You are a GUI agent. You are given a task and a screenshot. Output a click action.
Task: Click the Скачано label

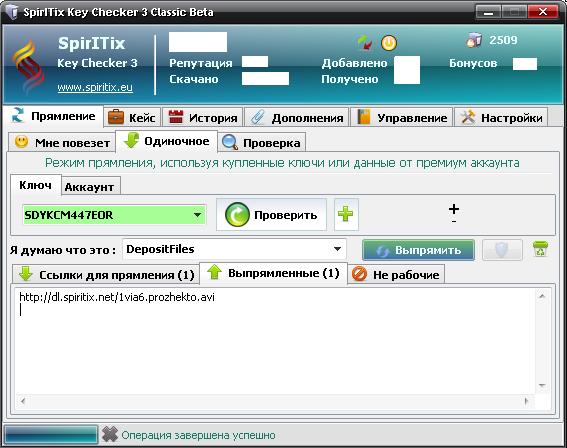(x=194, y=79)
